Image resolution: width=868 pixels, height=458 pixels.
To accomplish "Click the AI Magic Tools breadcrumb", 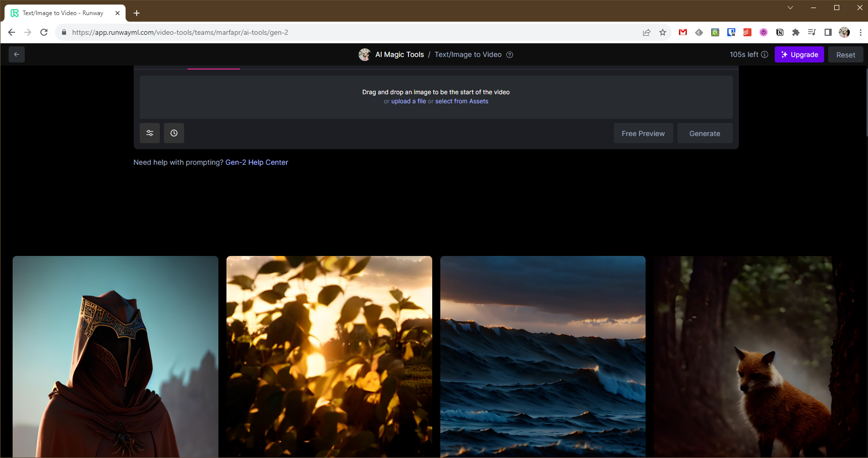I will pyautogui.click(x=399, y=54).
